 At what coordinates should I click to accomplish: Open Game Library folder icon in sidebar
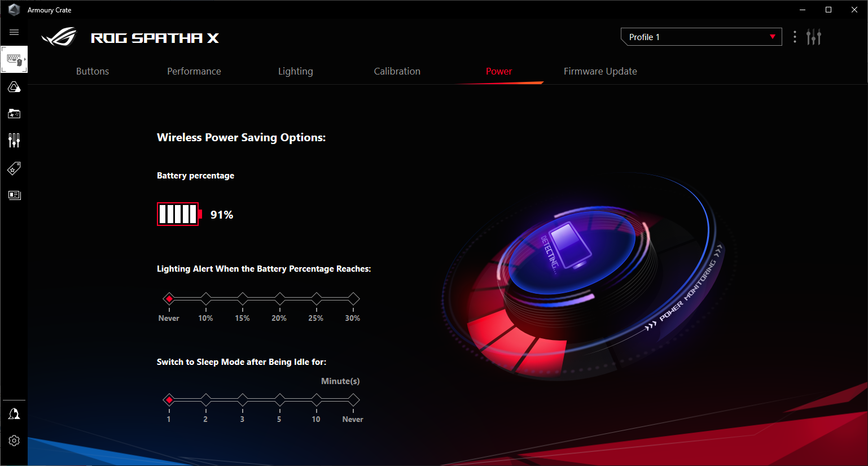point(14,114)
